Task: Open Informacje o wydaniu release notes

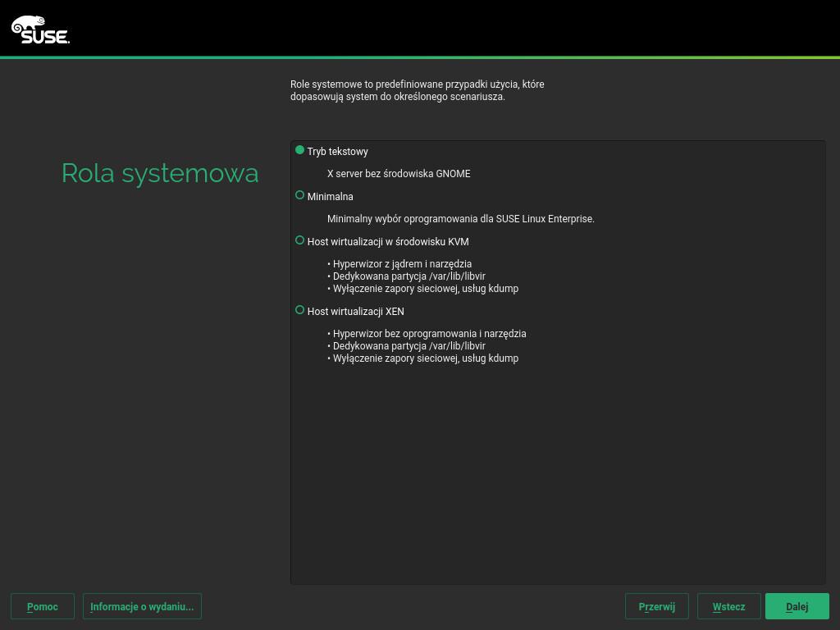Action: click(142, 606)
